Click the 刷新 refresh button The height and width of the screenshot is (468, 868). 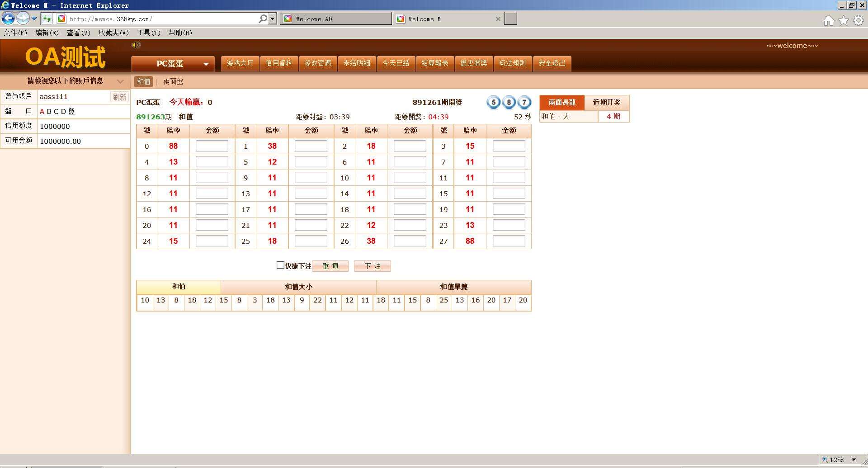(x=119, y=97)
